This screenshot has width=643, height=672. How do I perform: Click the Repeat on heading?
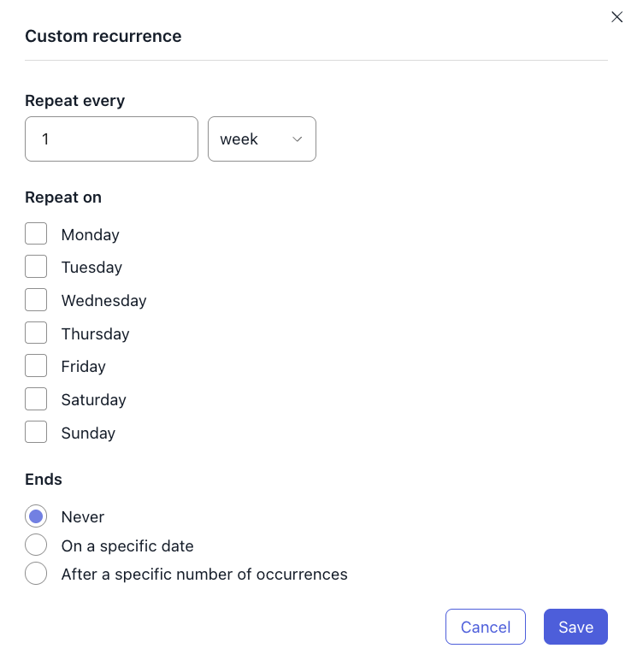tap(63, 197)
